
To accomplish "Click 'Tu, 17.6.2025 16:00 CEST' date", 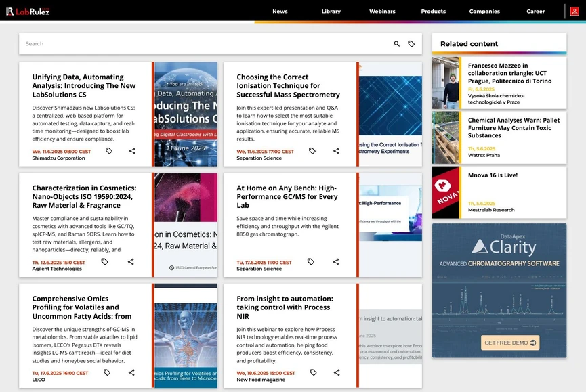I will click(x=60, y=373).
